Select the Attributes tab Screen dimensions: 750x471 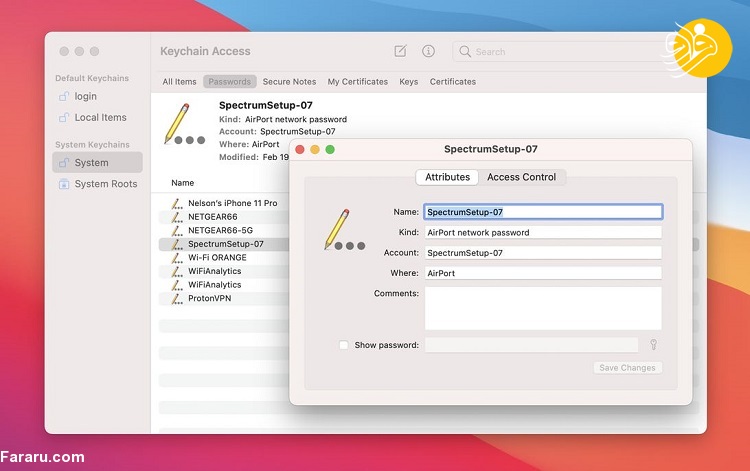point(447,177)
